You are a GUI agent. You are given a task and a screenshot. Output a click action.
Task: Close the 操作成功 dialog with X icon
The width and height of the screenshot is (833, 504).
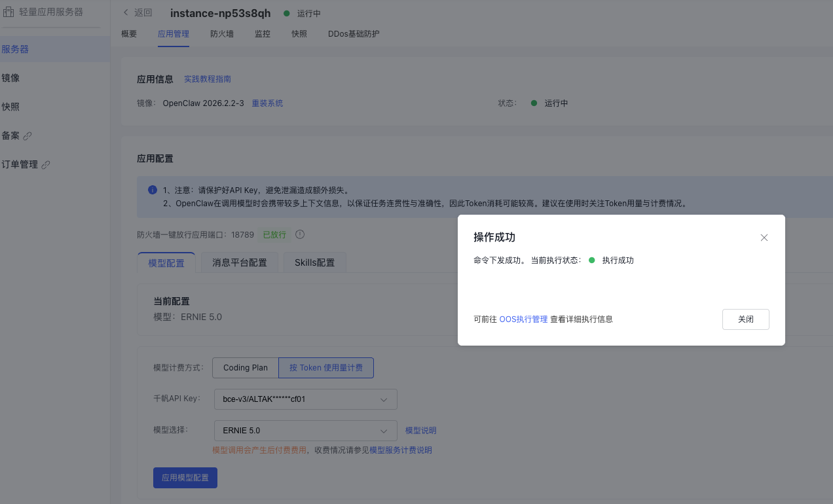[764, 238]
